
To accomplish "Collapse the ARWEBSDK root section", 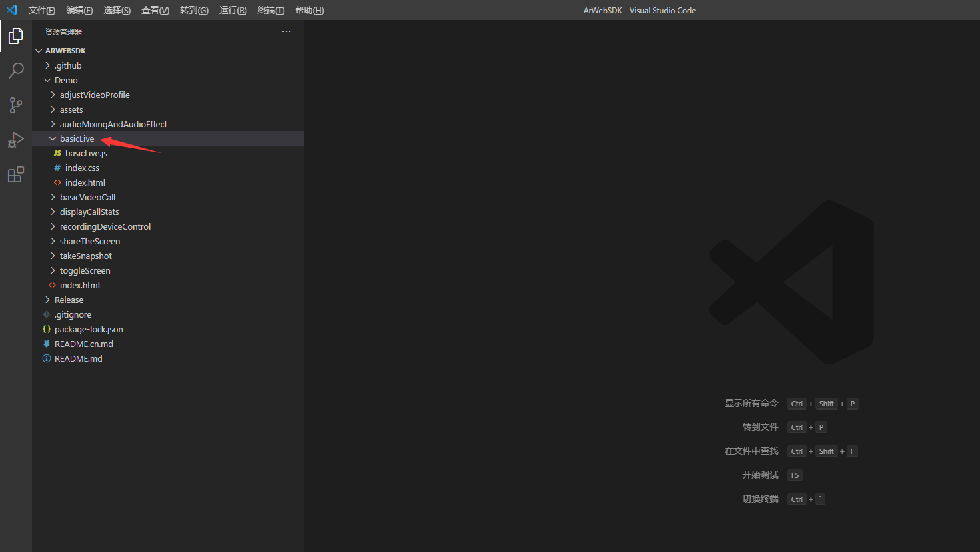I will (39, 51).
